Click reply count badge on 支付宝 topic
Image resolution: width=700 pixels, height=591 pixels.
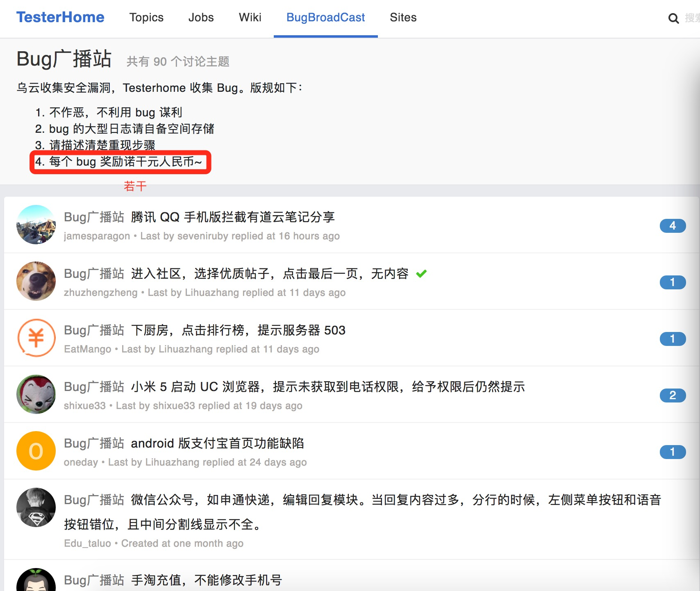pos(673,452)
